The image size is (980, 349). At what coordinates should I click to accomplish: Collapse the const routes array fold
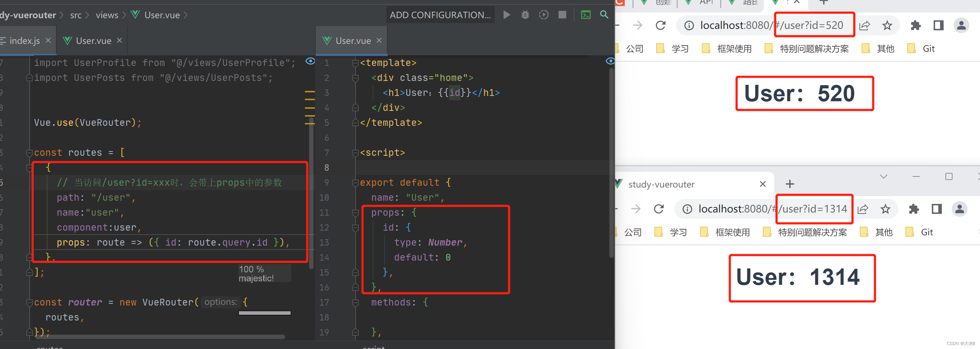(x=29, y=153)
